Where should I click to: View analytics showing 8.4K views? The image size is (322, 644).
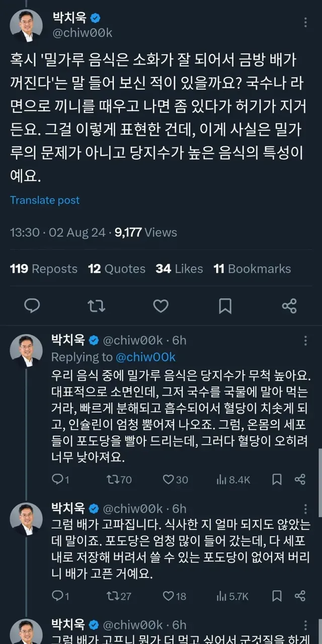point(232,479)
